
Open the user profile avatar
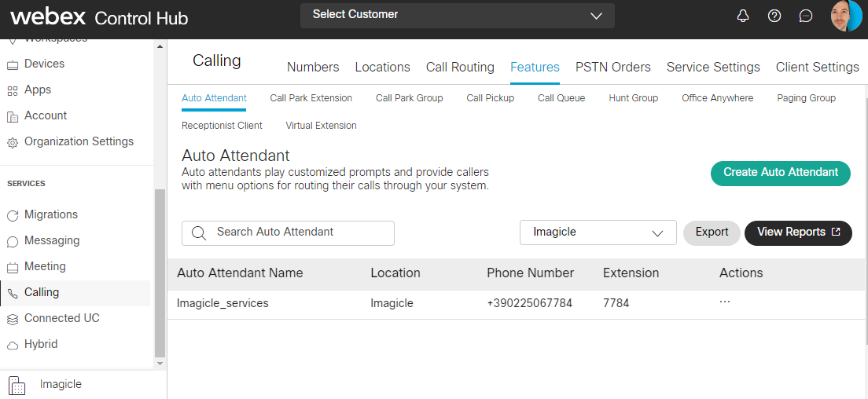[846, 16]
